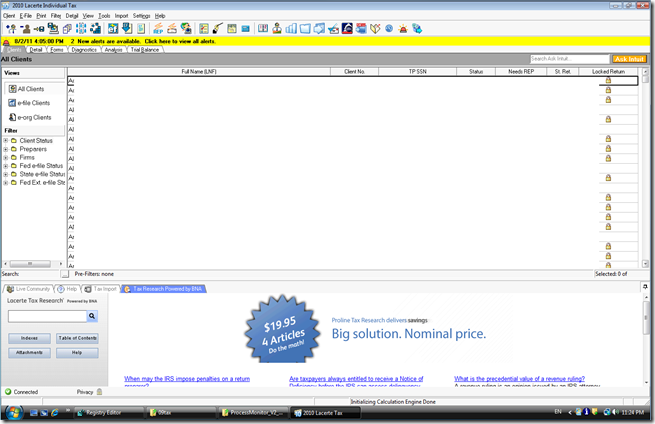This screenshot has width=655, height=424.
Task: Click the blue globe toolbar icon
Action: (389, 28)
